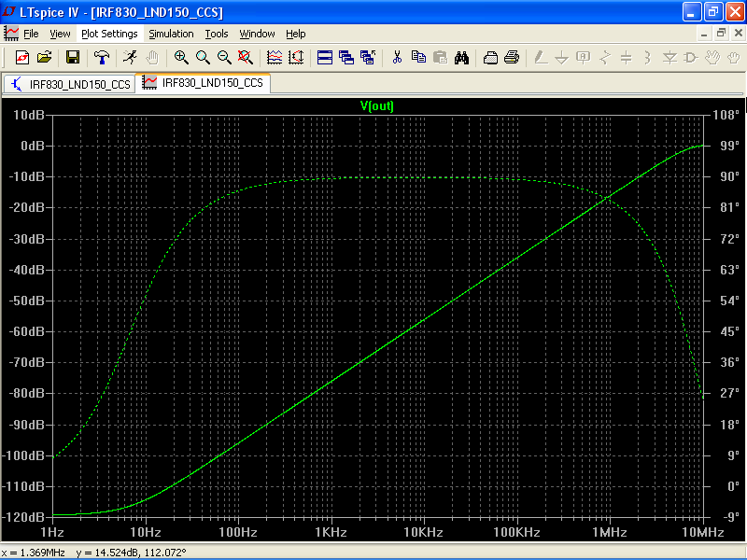Viewport: 747px width, 560px height.
Task: Open the Plot Settings menu
Action: coord(109,34)
